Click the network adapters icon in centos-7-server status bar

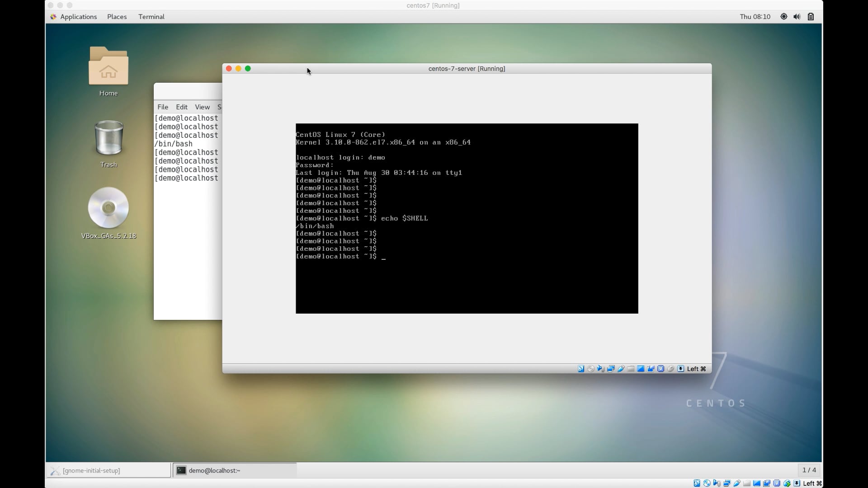click(x=611, y=369)
